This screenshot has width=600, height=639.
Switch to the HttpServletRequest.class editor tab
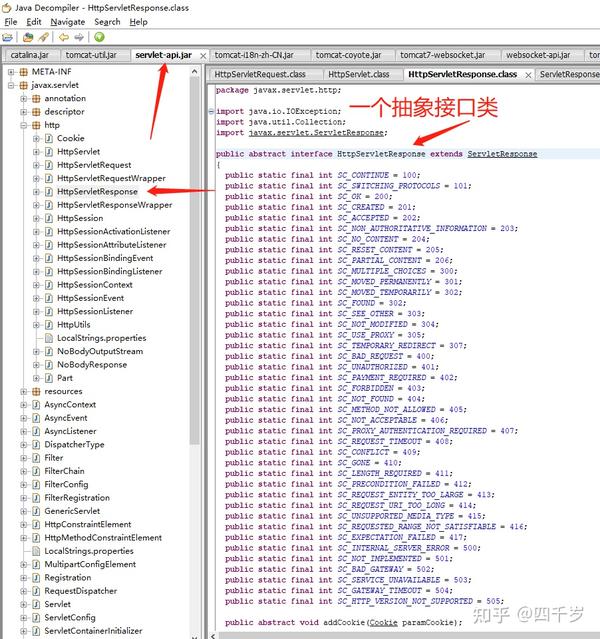coord(260,75)
